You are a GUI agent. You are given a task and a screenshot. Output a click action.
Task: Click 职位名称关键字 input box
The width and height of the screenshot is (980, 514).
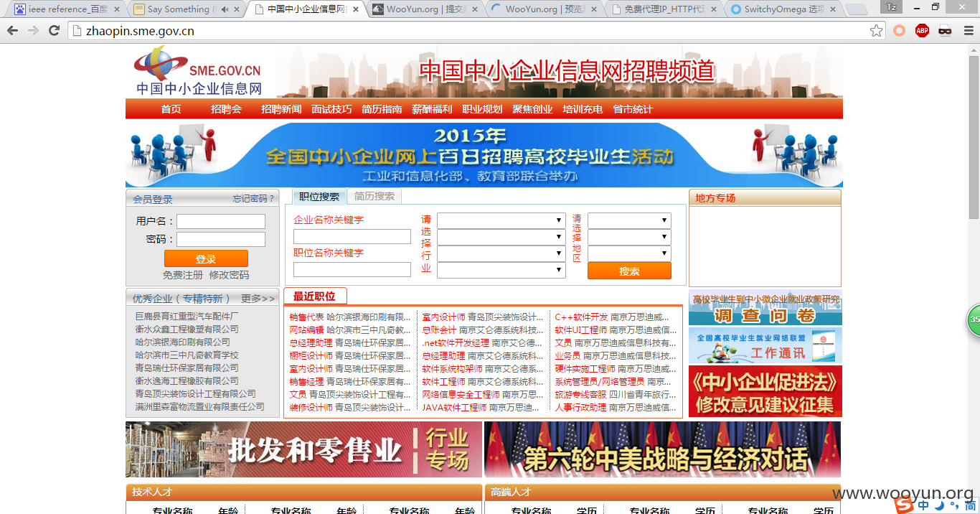pos(352,270)
